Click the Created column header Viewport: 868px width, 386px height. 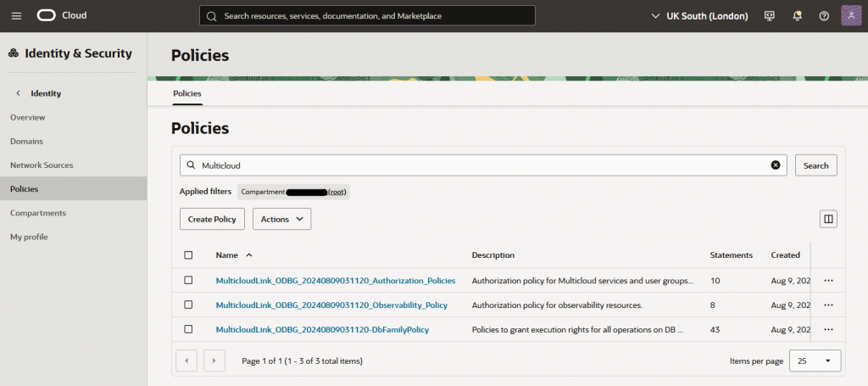coord(785,255)
